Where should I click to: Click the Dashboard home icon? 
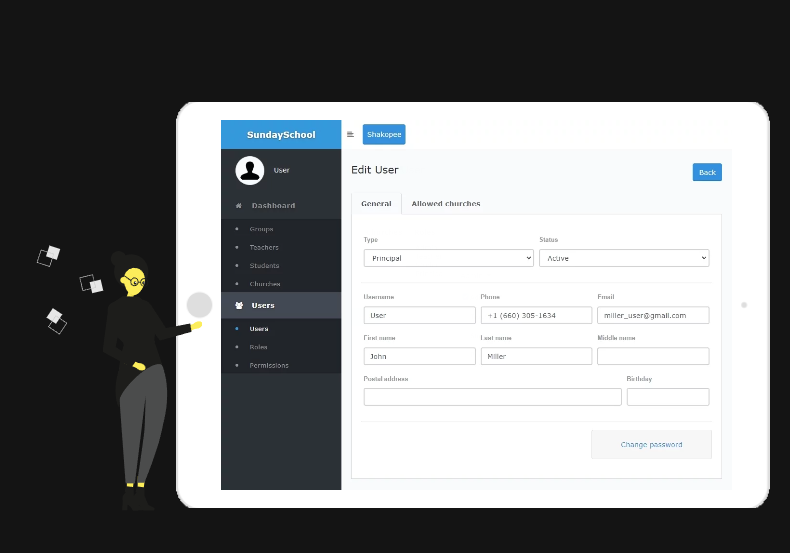[238, 206]
